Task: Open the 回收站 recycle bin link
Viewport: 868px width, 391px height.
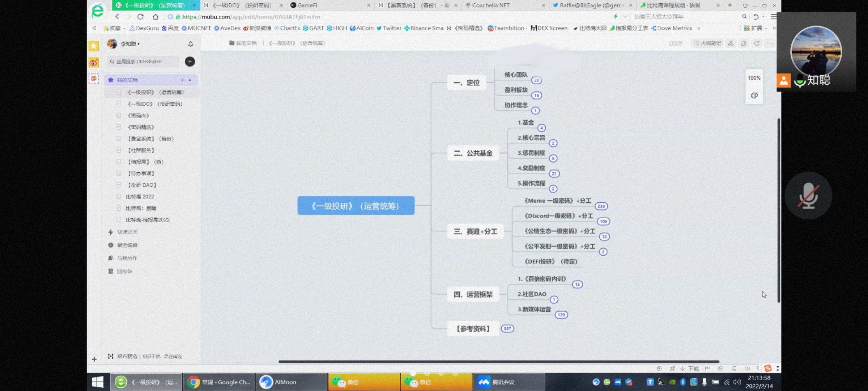Action: point(124,271)
